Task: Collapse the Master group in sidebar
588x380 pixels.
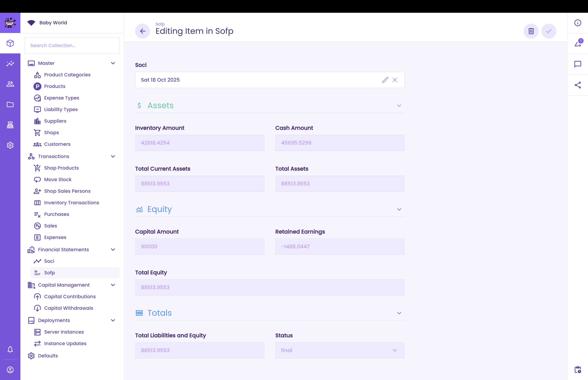Action: (113, 63)
